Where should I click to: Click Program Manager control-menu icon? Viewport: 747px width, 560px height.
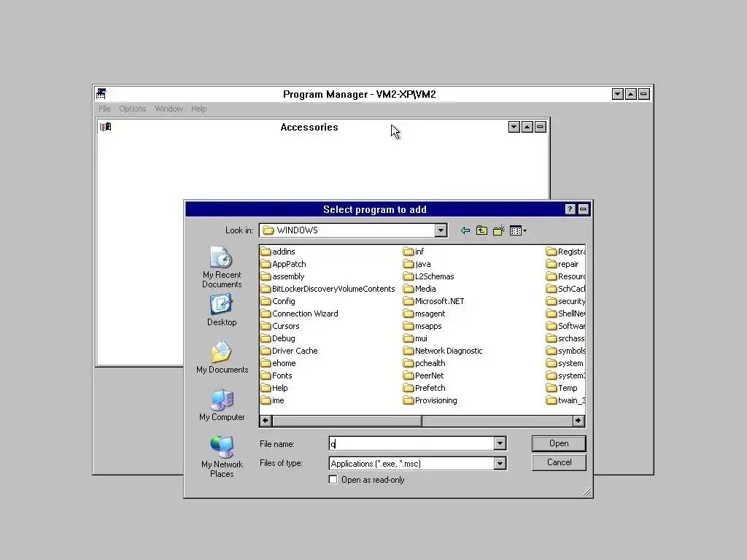tap(101, 94)
